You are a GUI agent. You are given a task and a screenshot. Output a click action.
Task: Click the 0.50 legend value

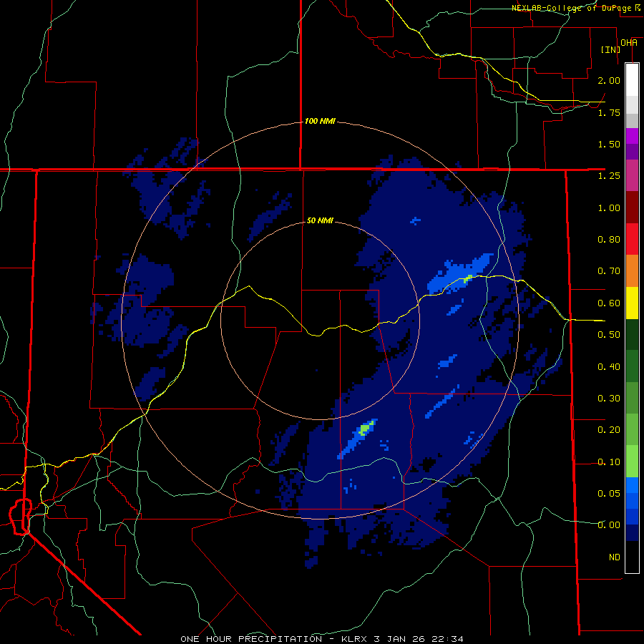(x=609, y=335)
